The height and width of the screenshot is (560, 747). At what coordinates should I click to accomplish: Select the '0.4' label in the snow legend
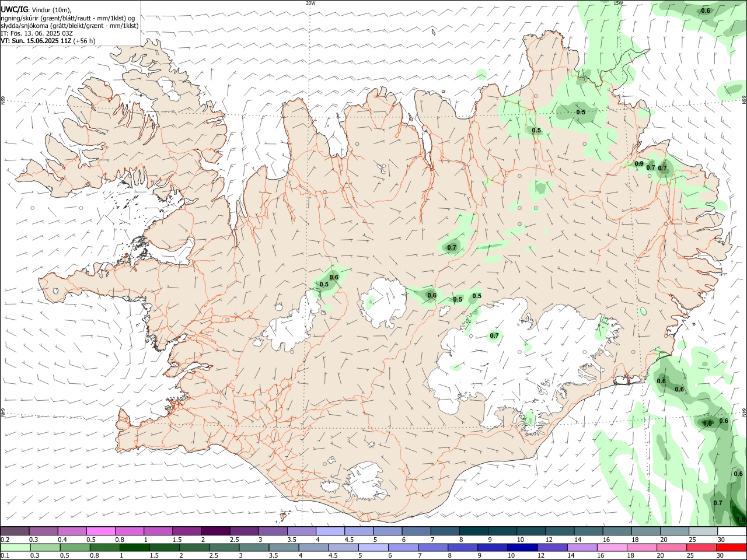[x=62, y=540]
